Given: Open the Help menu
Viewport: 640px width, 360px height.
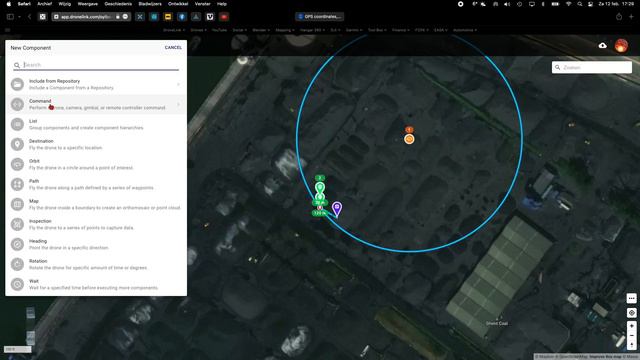Looking at the screenshot, I should pyautogui.click(x=222, y=4).
